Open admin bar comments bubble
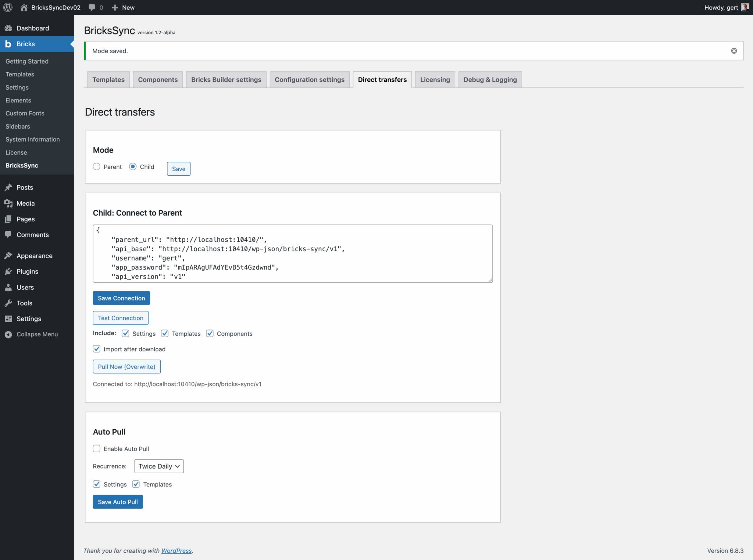The width and height of the screenshot is (753, 560). tap(95, 7)
